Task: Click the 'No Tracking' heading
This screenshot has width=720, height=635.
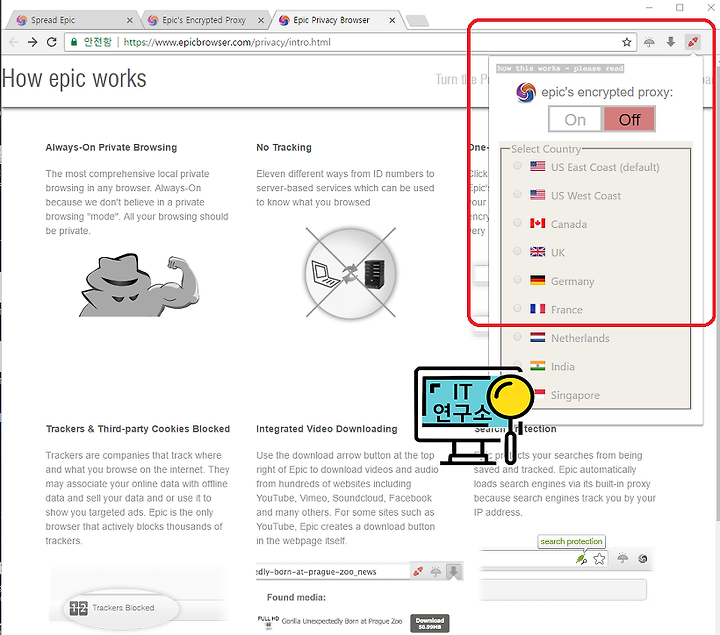Action: point(284,147)
